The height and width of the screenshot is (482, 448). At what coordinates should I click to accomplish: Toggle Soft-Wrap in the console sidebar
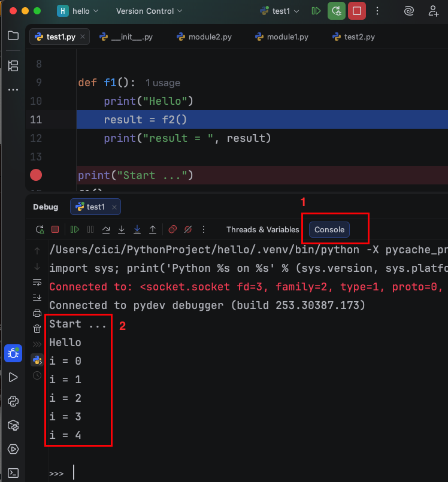(37, 282)
